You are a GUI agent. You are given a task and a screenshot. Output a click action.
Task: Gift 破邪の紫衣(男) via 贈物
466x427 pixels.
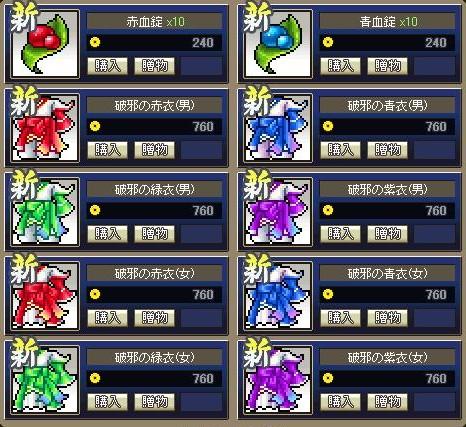(387, 234)
